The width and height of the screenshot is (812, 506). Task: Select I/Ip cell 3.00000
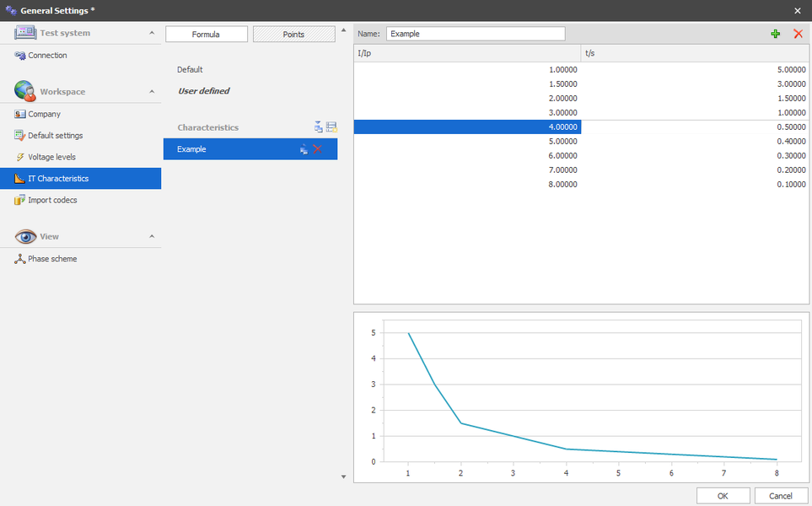[x=468, y=113]
